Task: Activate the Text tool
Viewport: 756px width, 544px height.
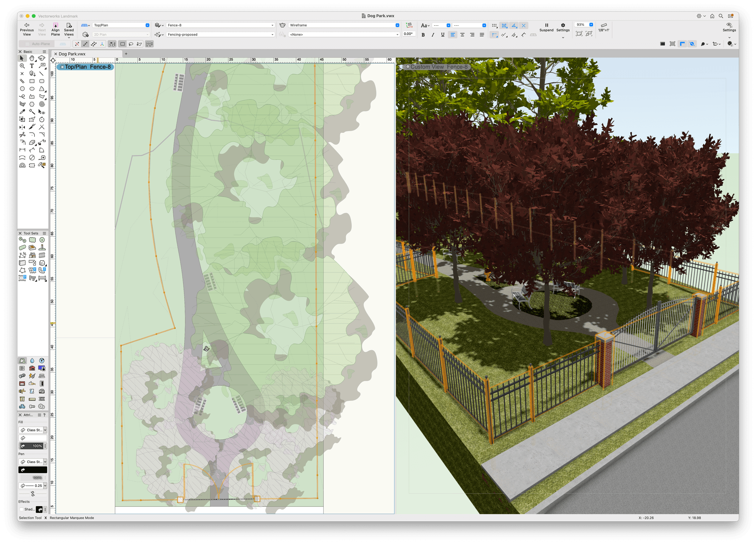Action: [32, 65]
